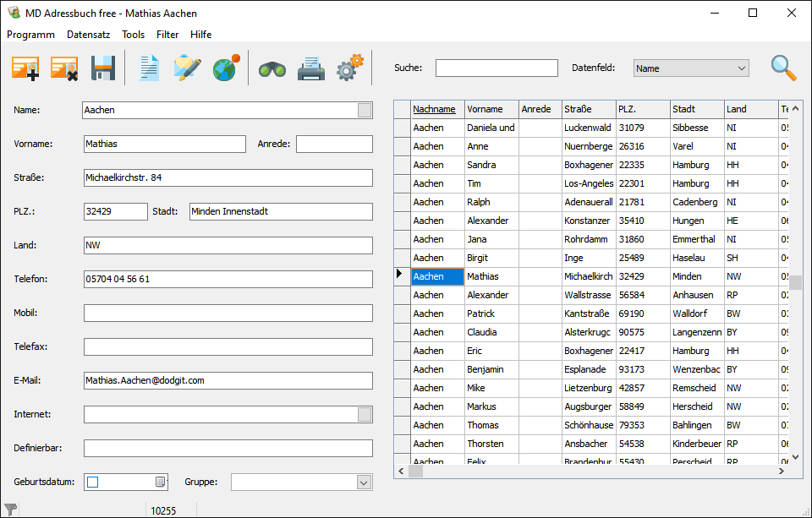Open the Filter menu
The image size is (812, 518).
point(167,35)
